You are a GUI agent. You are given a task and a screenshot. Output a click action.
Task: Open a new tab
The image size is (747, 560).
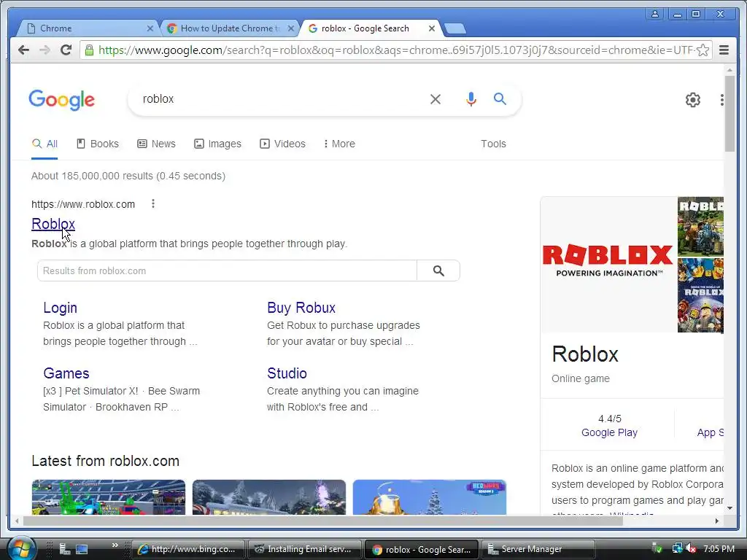point(455,29)
